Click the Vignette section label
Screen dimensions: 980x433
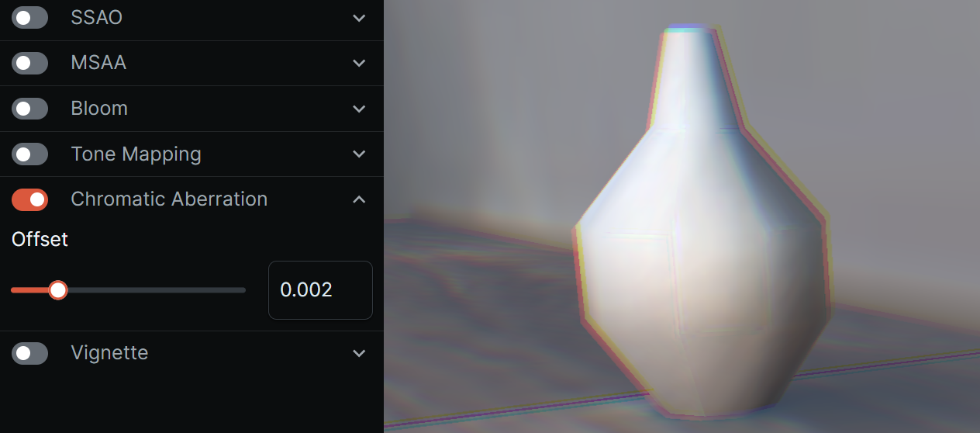(109, 353)
